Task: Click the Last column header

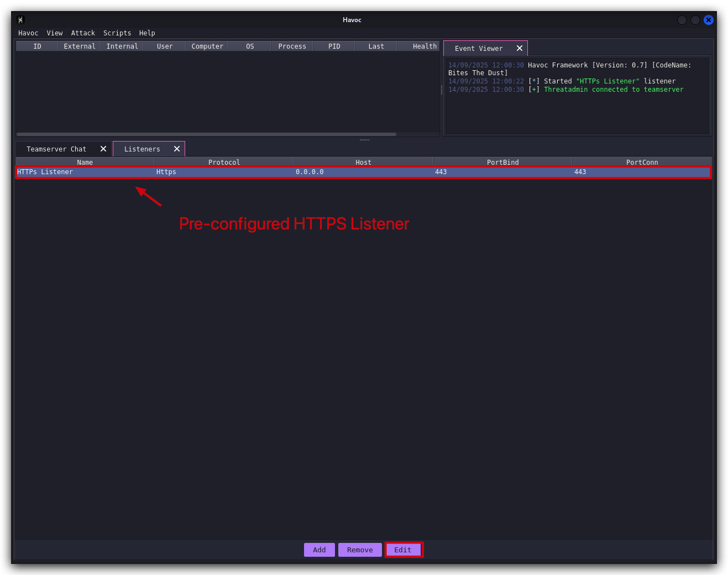Action: pyautogui.click(x=376, y=46)
